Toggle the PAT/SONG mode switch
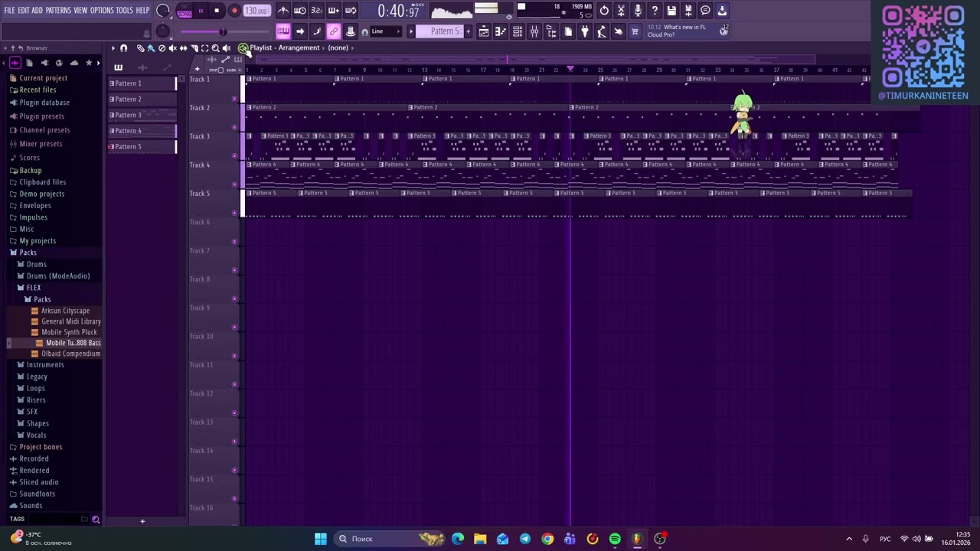Screen dimensions: 980x551 click(x=185, y=11)
